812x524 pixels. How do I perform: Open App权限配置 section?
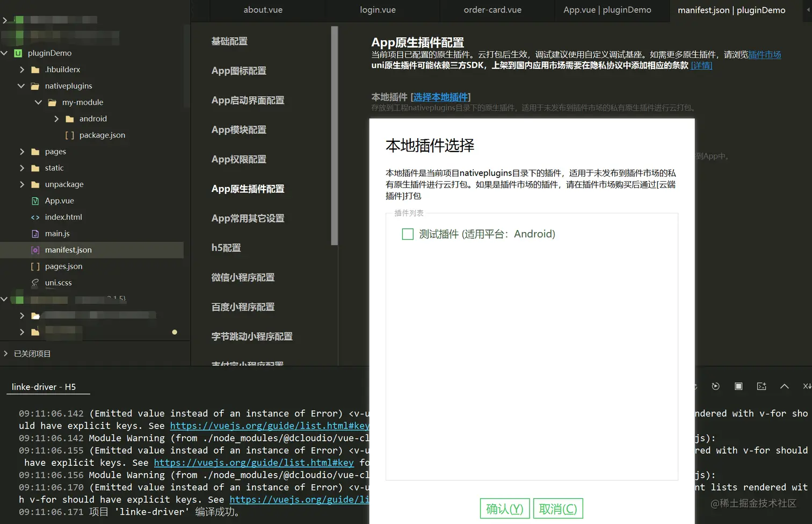pyautogui.click(x=239, y=160)
